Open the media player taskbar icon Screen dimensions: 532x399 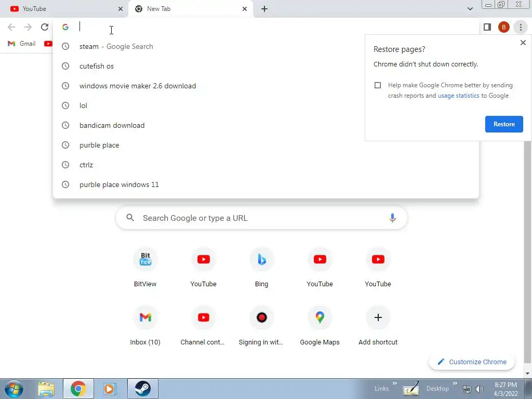(110, 389)
